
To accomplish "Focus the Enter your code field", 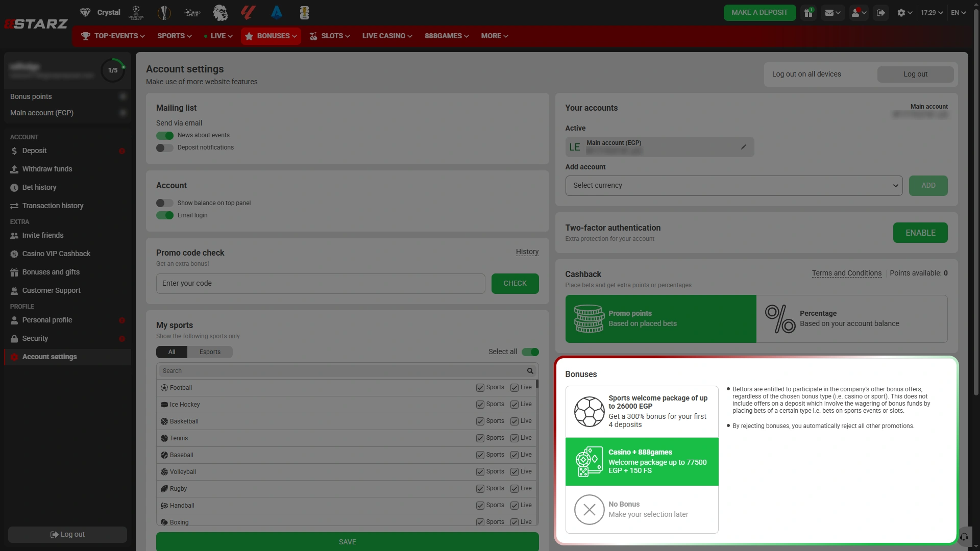I will click(321, 284).
